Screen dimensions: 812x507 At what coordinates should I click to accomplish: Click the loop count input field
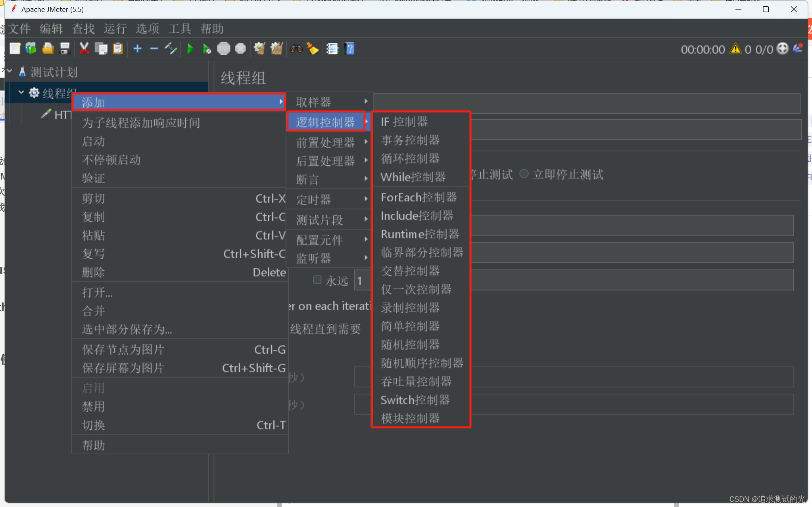click(x=574, y=280)
